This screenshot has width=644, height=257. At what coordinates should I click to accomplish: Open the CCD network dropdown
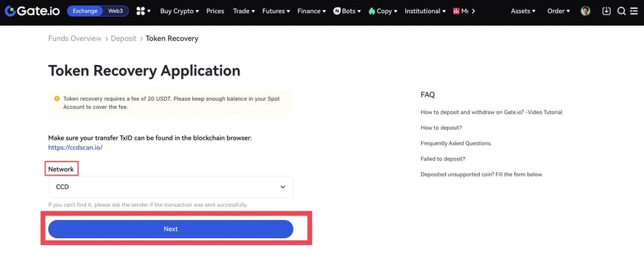pos(170,187)
